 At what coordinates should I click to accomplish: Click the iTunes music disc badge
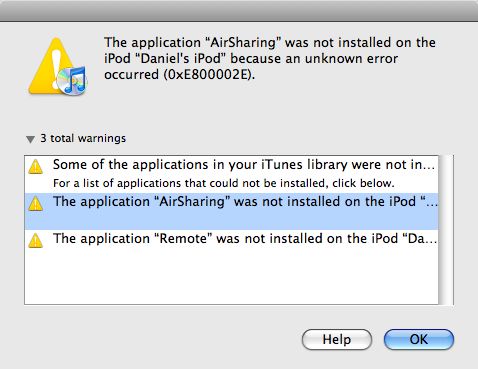tap(72, 80)
